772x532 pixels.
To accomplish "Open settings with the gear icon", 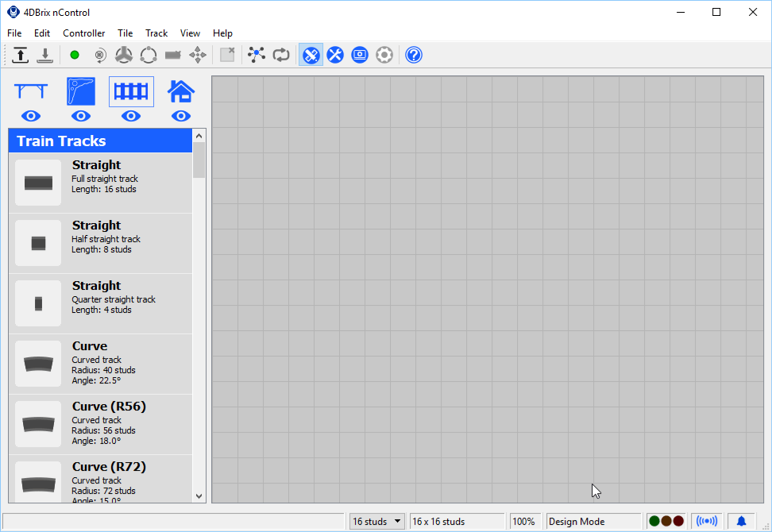I will (384, 55).
